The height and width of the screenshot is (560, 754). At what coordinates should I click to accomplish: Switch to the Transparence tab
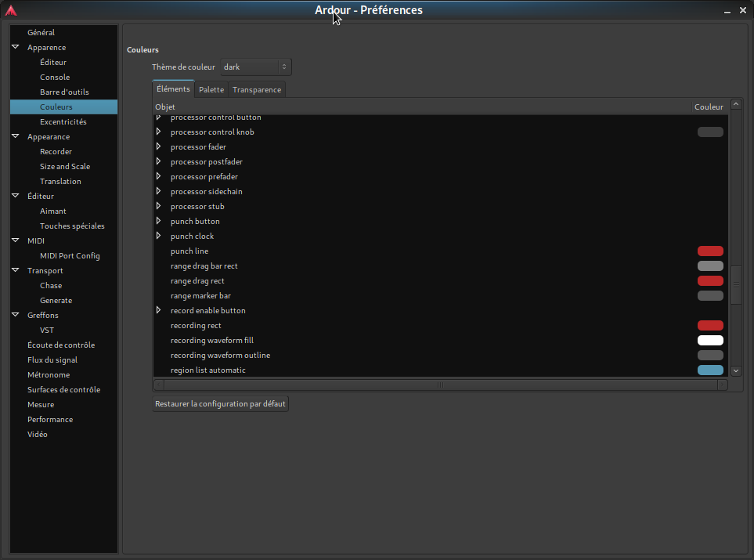pyautogui.click(x=257, y=89)
